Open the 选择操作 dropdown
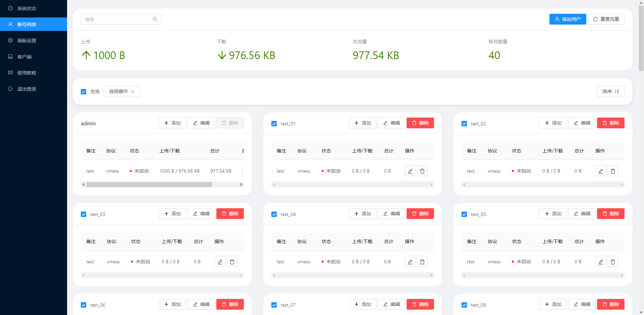644x315 pixels. click(x=121, y=91)
